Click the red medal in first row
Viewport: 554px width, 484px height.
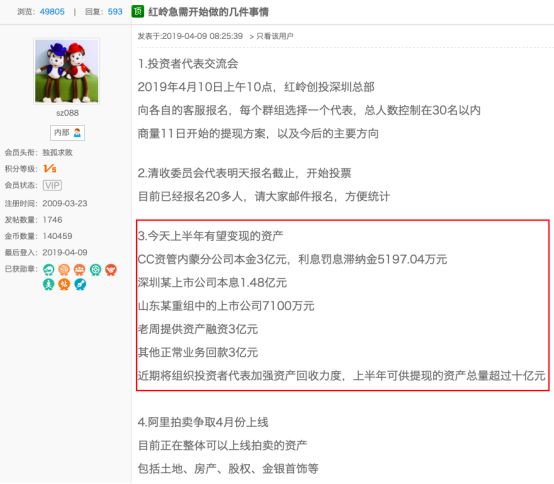point(111,270)
